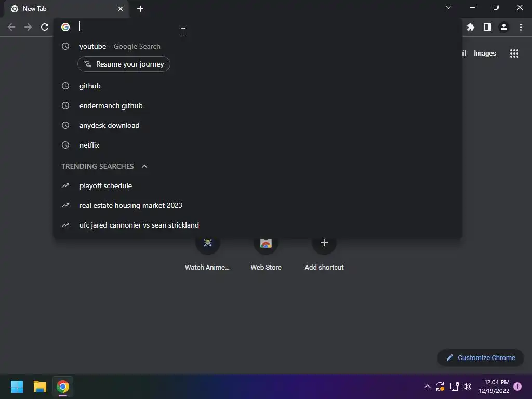Click the back navigation arrow
The width and height of the screenshot is (532, 399).
(11, 27)
